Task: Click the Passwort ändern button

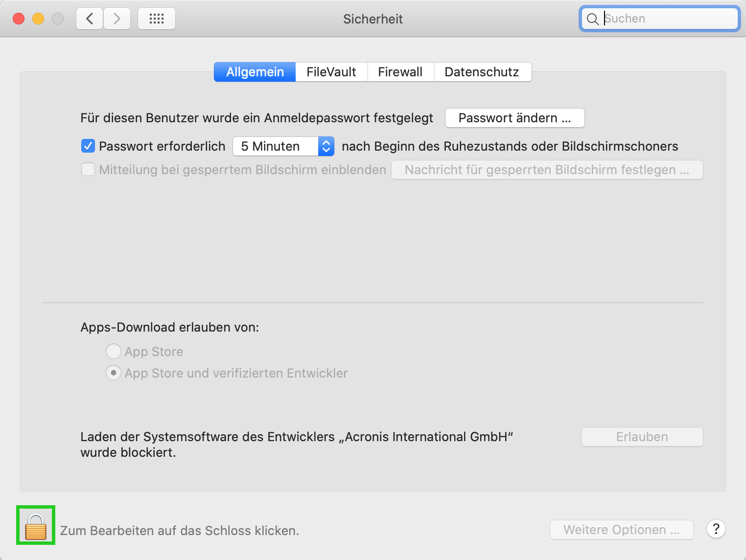Action: (x=514, y=118)
